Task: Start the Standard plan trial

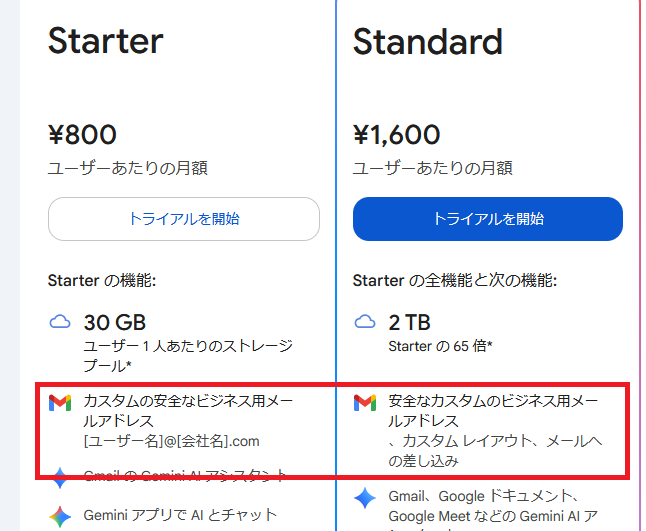Action: 488,219
